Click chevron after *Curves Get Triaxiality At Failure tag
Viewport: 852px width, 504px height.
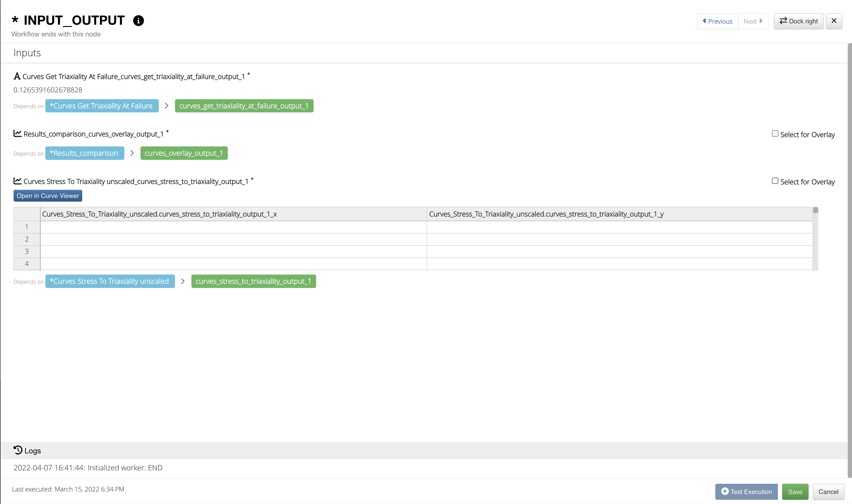[166, 106]
